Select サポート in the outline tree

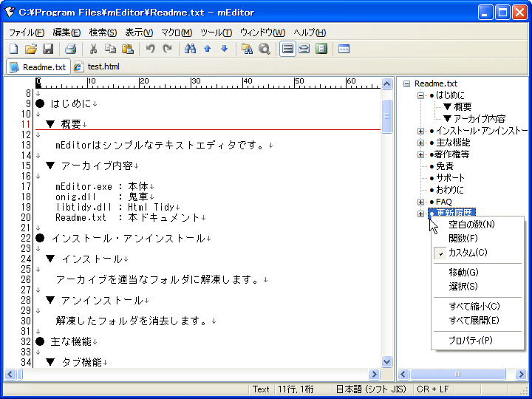tap(447, 178)
